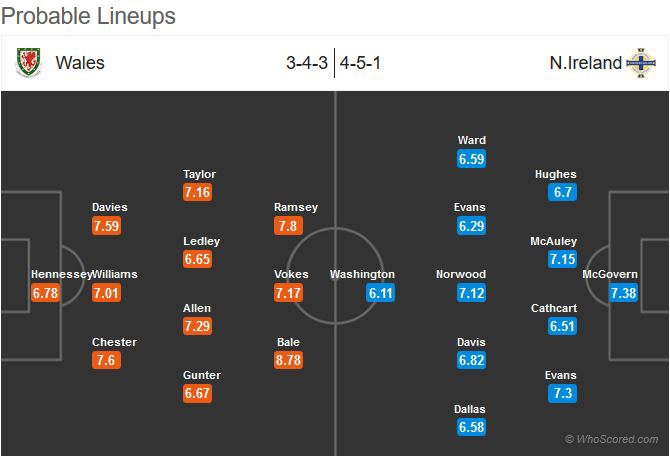This screenshot has height=456, width=670.
Task: Click the Wales team crest icon
Action: 28,63
